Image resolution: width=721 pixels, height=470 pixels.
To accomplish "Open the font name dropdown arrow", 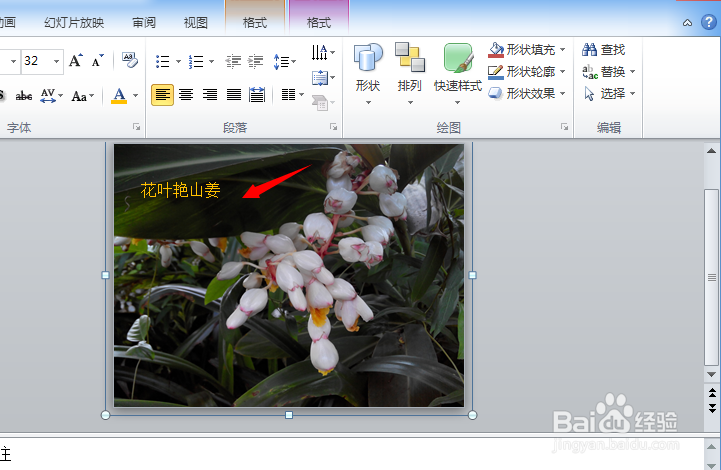I will [13, 61].
